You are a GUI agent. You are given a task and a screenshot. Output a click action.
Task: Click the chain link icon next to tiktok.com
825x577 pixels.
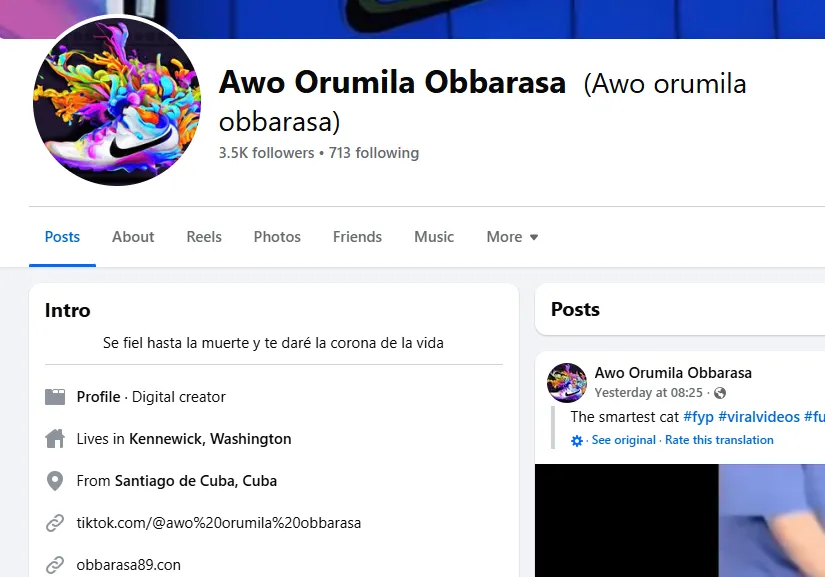[x=55, y=523]
